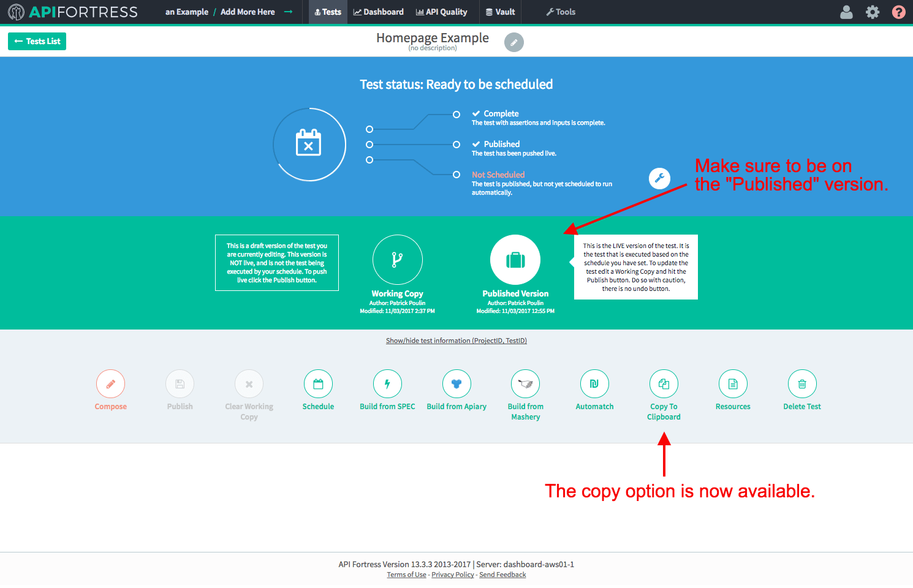This screenshot has width=913, height=588.
Task: Click the Copy To Clipboard icon
Action: click(664, 384)
